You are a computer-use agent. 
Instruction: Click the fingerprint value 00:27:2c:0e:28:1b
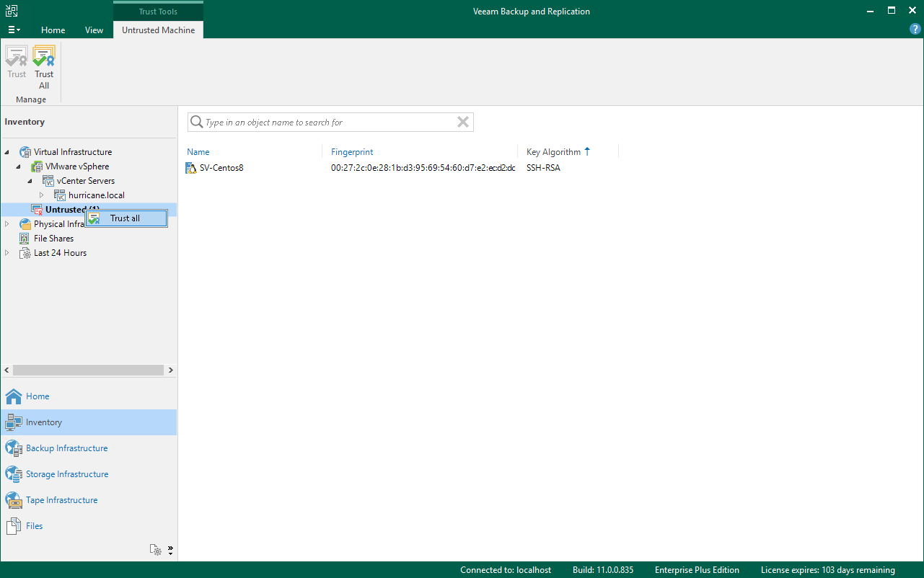pos(423,168)
